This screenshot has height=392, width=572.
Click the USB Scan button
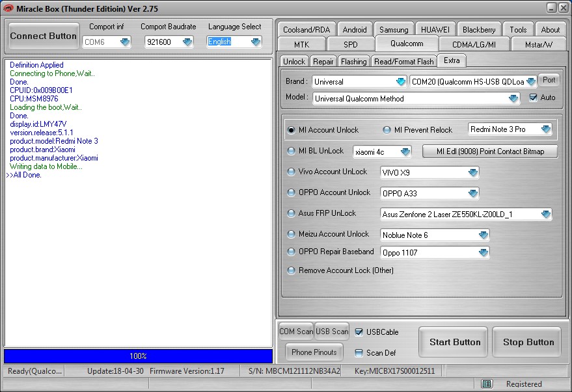332,331
